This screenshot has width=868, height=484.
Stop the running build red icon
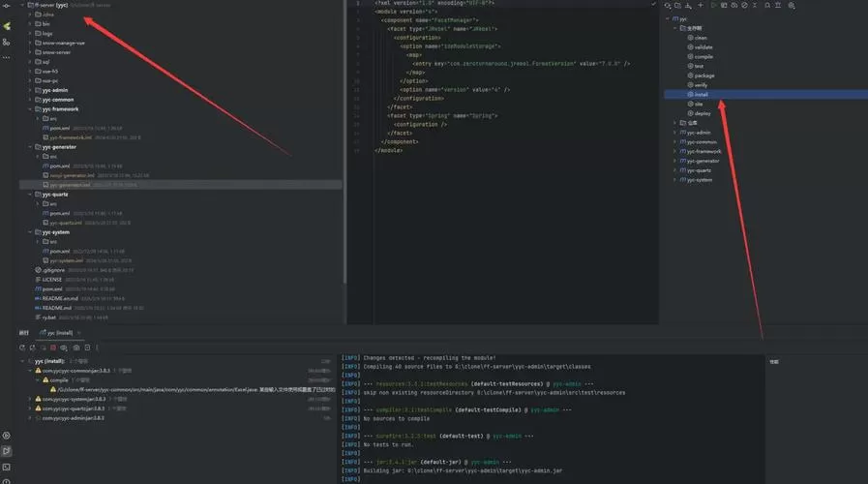53,348
